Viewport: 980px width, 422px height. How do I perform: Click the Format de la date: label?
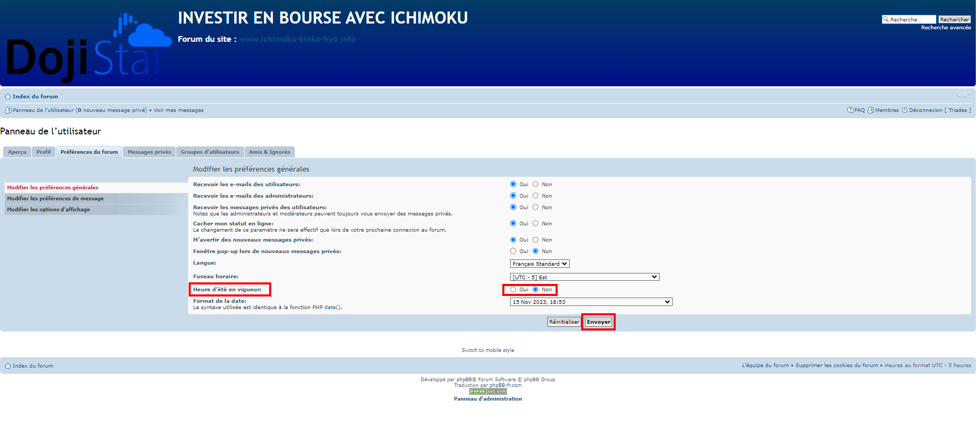[220, 301]
